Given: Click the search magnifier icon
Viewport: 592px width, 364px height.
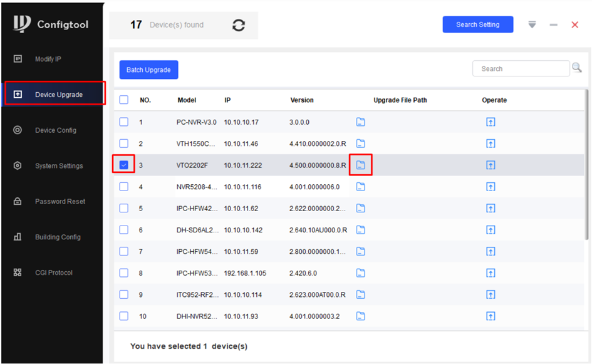Looking at the screenshot, I should tap(577, 68).
